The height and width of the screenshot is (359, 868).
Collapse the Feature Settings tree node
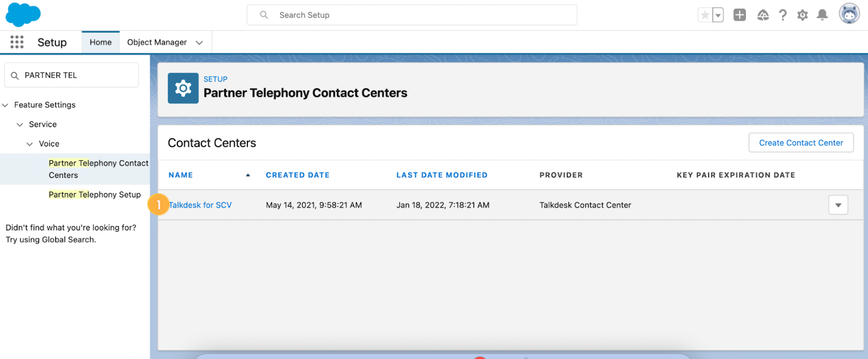(x=5, y=105)
